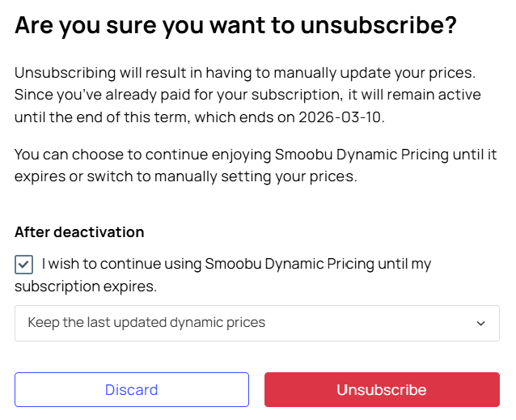
Task: Click the 'until the end of this term' text
Action: pyautogui.click(x=103, y=117)
